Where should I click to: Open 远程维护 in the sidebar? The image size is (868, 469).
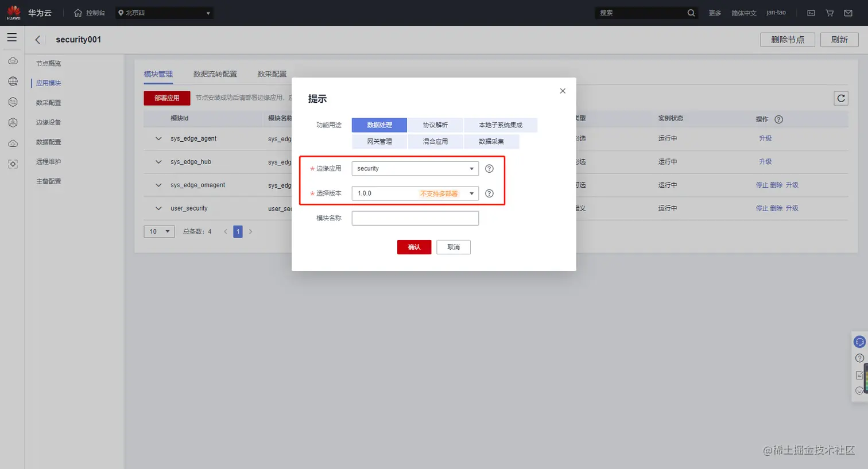[48, 162]
